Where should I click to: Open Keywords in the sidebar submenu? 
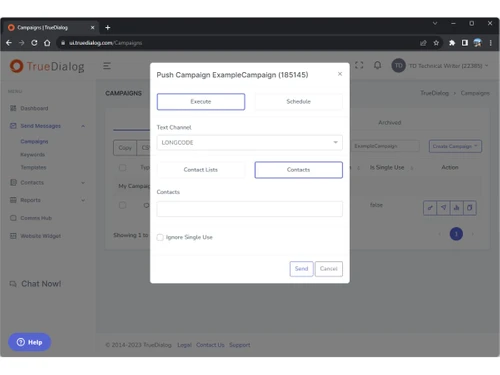point(33,155)
